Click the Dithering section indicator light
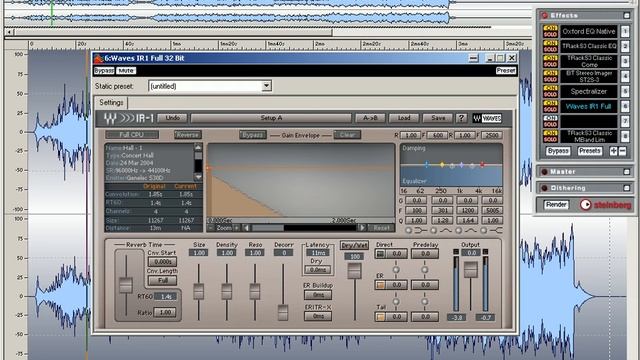This screenshot has height=360, width=640. (x=544, y=188)
